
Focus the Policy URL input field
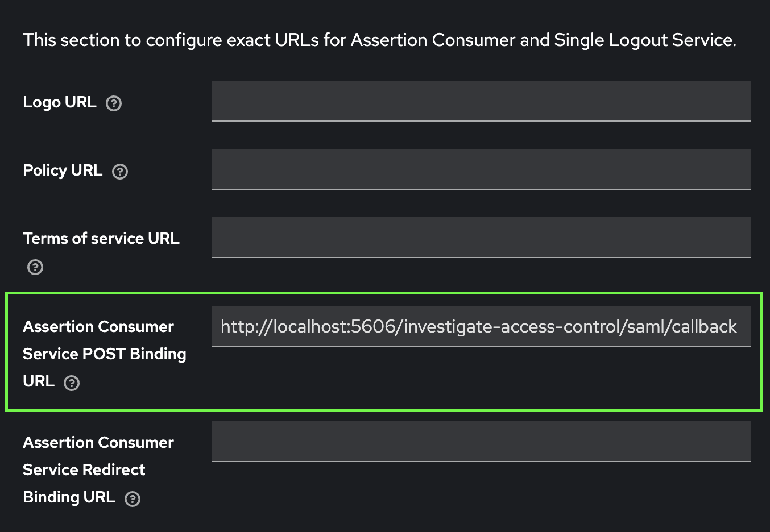pyautogui.click(x=481, y=169)
